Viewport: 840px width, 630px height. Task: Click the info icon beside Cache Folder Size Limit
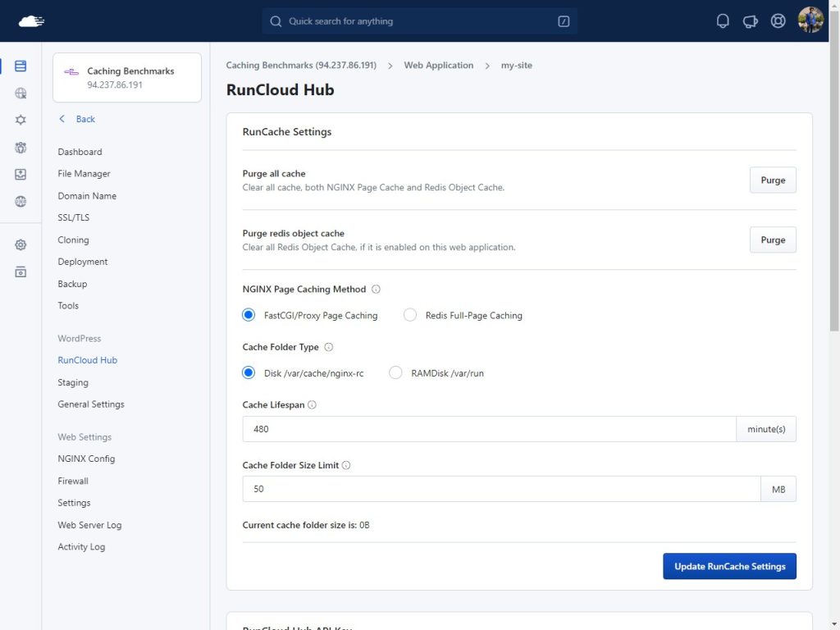click(346, 465)
